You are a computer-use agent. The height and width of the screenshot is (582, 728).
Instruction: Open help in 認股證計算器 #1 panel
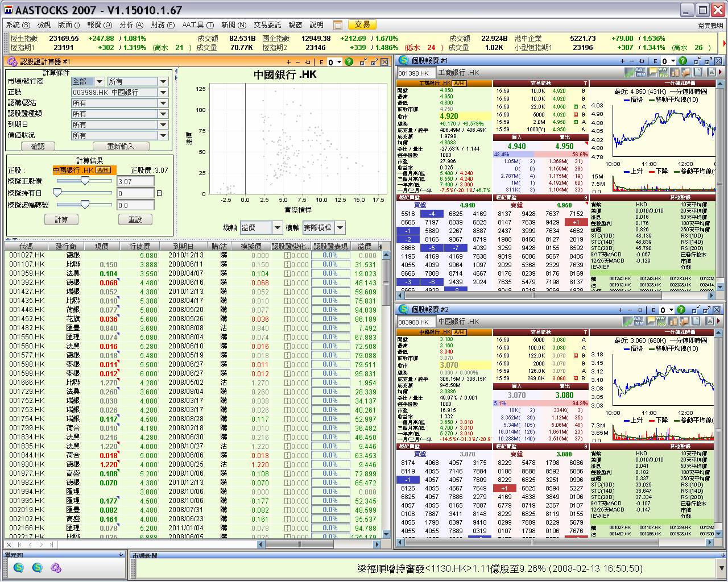(349, 62)
